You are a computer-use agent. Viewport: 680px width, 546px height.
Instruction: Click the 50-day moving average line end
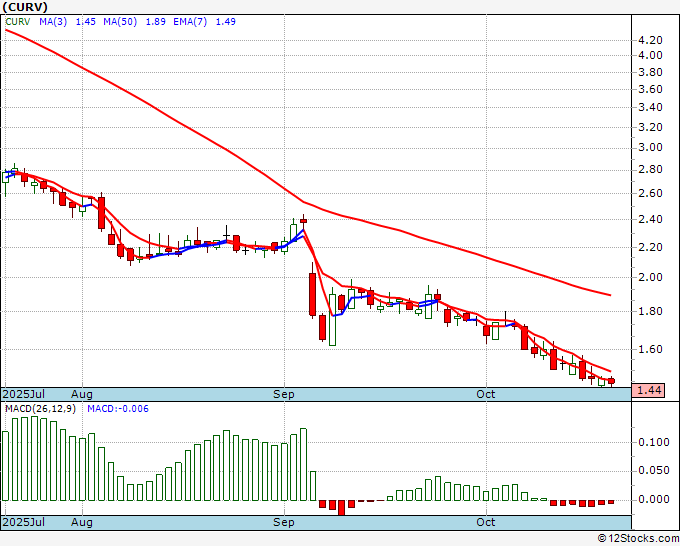(x=609, y=295)
